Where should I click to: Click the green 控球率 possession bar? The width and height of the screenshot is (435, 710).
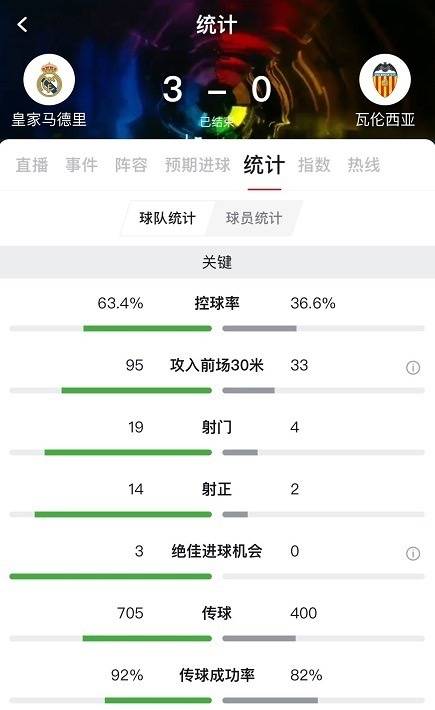148,328
